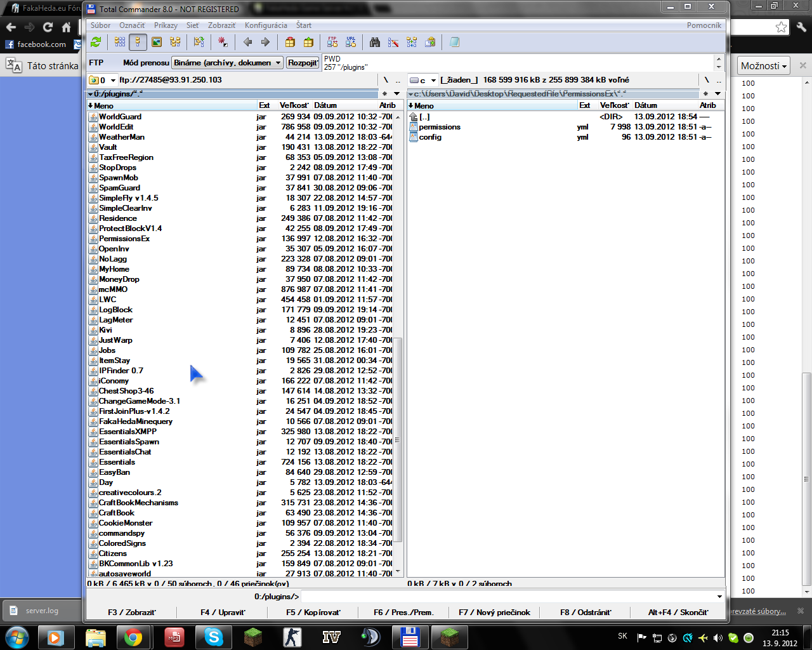The image size is (812, 650).
Task: Click Chrome's bookmark star icon
Action: (x=781, y=27)
